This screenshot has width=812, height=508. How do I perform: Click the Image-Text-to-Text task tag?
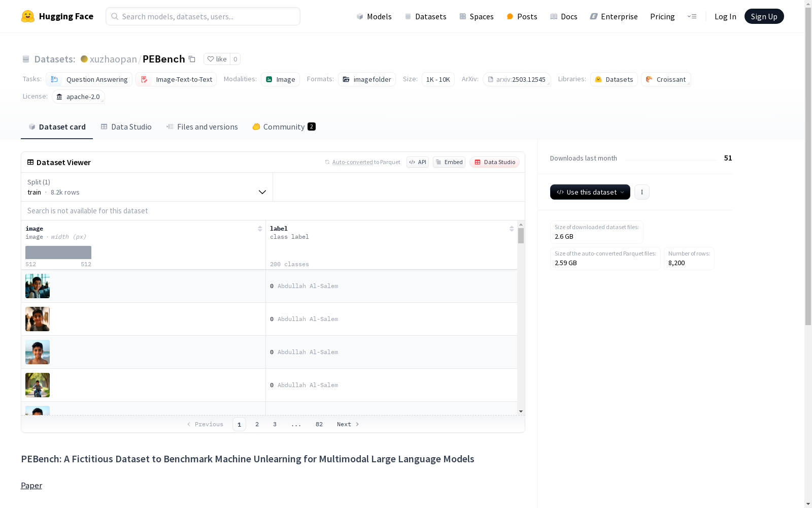tap(176, 79)
